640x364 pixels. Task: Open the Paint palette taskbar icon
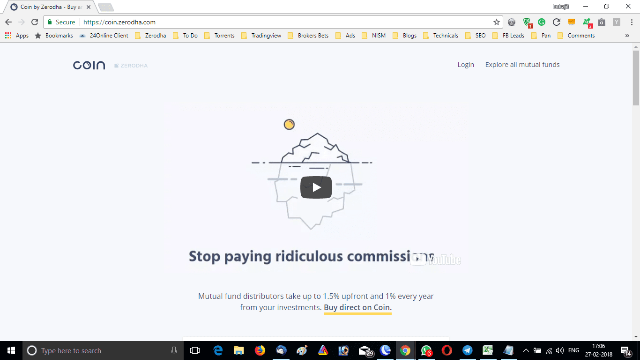point(302,350)
